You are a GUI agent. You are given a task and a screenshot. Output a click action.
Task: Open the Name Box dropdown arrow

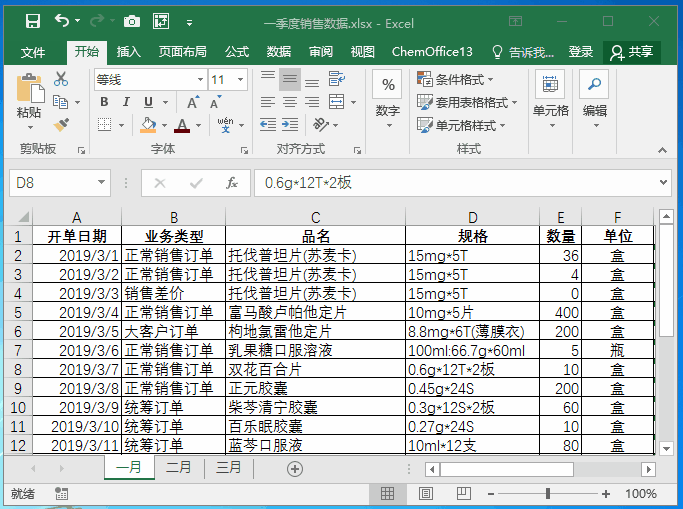point(101,182)
